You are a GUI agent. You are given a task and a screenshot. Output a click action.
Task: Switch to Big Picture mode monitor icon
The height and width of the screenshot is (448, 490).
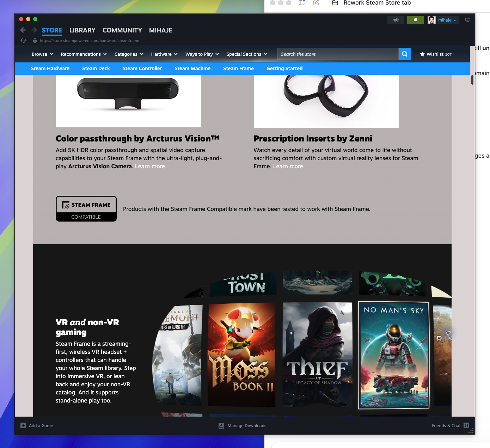tap(468, 20)
